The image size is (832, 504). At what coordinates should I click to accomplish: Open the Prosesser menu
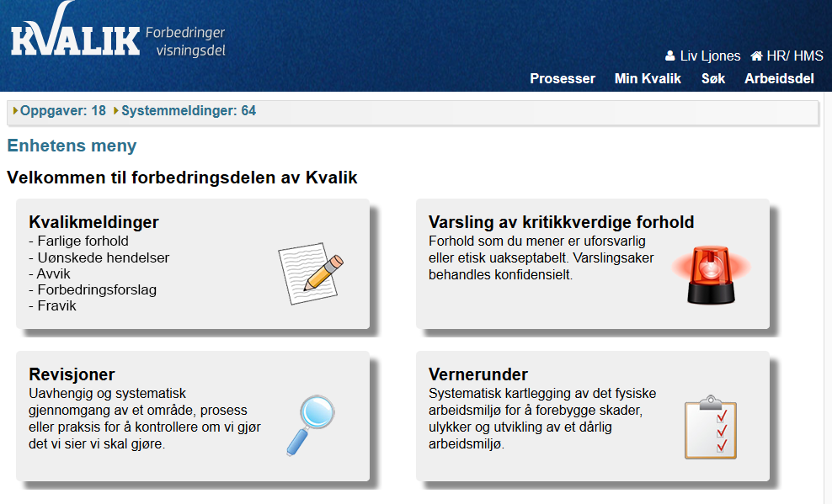click(x=563, y=78)
